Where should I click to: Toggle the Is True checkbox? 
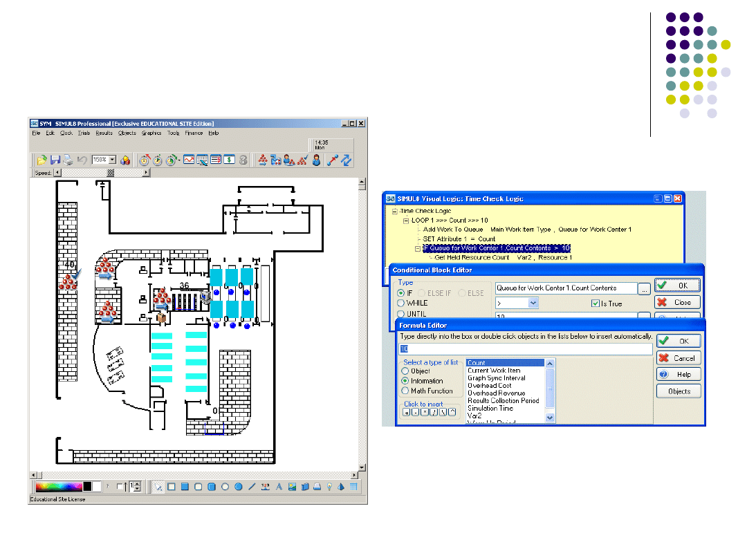[x=595, y=304]
